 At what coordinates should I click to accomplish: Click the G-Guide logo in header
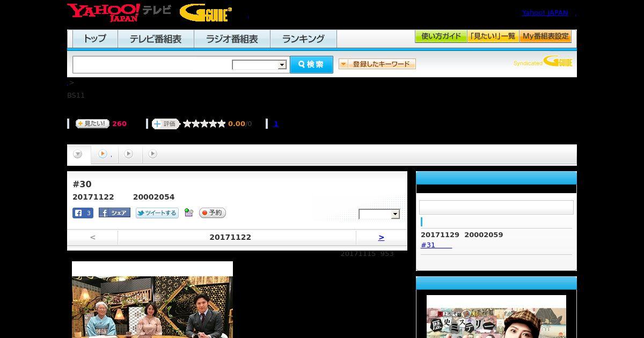(206, 12)
